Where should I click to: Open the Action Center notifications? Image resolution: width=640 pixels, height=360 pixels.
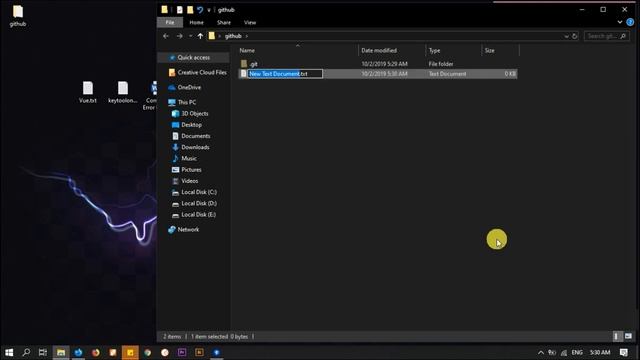(624, 353)
